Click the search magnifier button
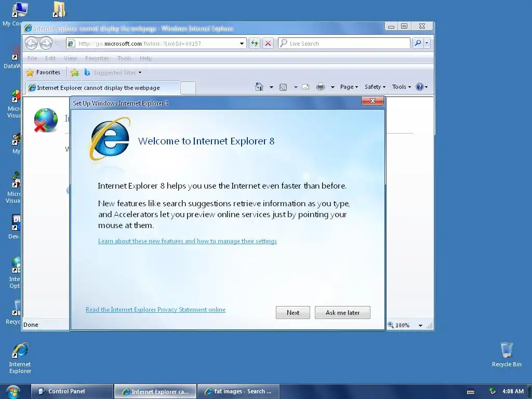This screenshot has width=532, height=399. point(418,43)
